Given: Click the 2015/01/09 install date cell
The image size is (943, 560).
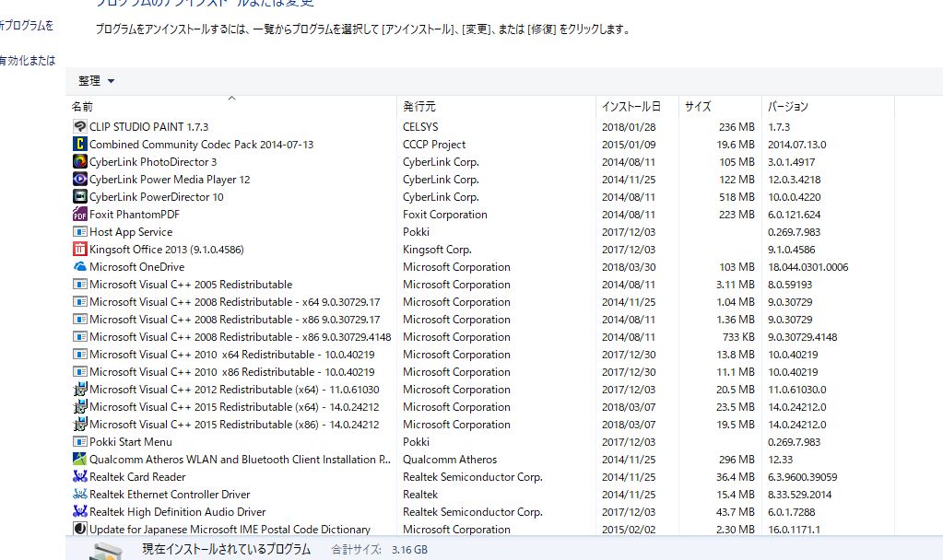Looking at the screenshot, I should pos(629,145).
